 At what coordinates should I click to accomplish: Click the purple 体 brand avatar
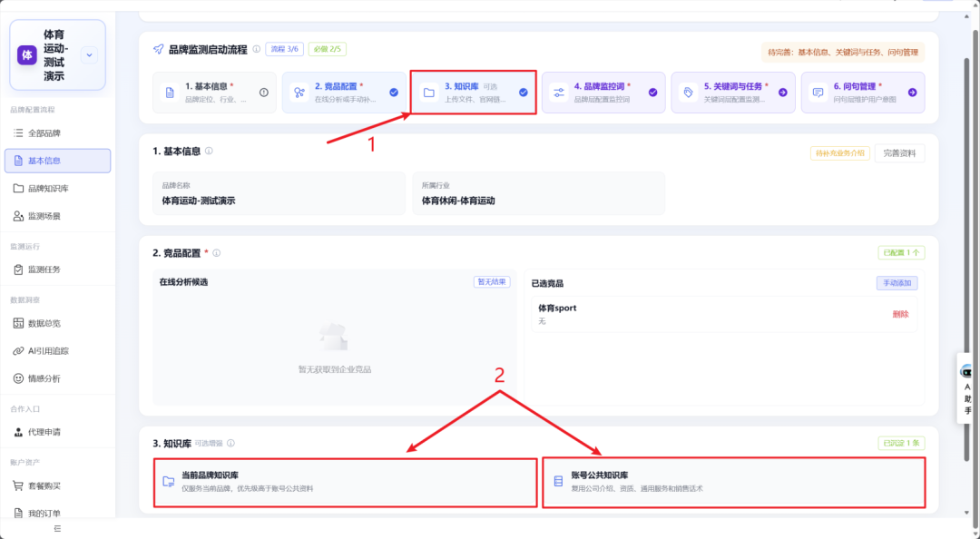tap(27, 55)
